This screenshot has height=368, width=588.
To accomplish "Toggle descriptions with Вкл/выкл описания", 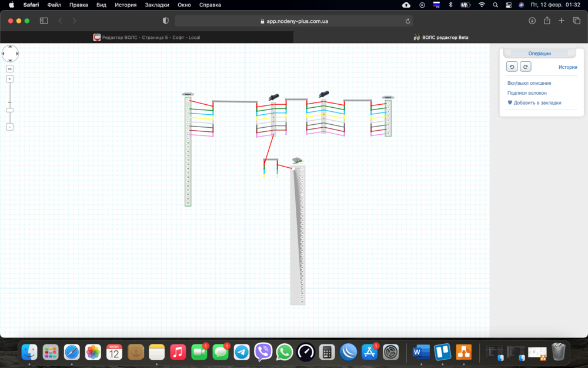I will (x=529, y=83).
